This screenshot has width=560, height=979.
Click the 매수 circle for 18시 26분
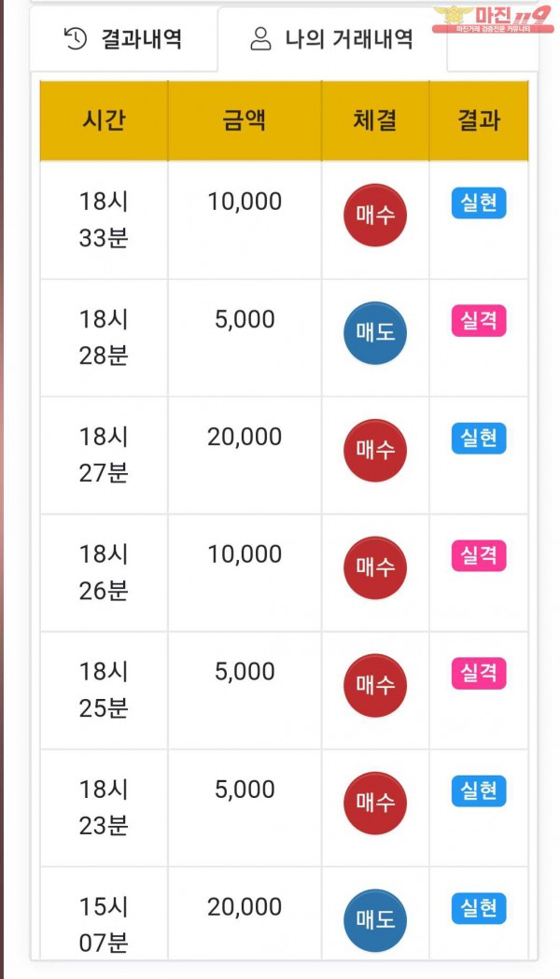(375, 567)
